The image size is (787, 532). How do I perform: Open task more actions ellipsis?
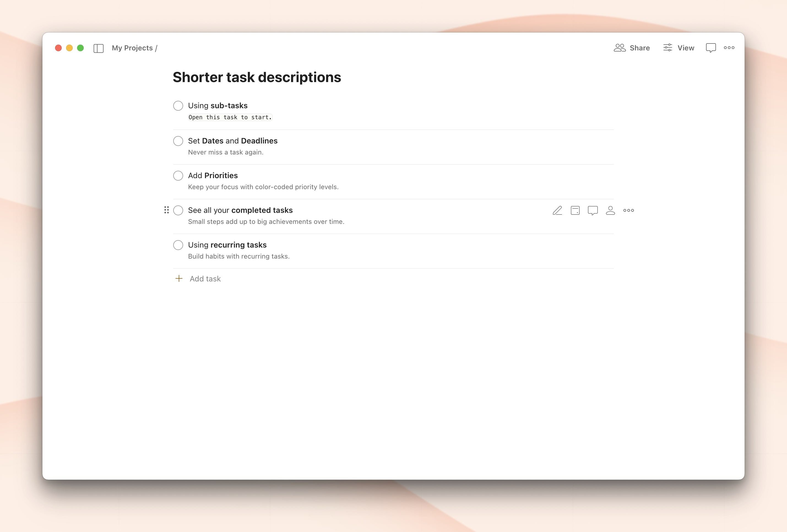(628, 210)
